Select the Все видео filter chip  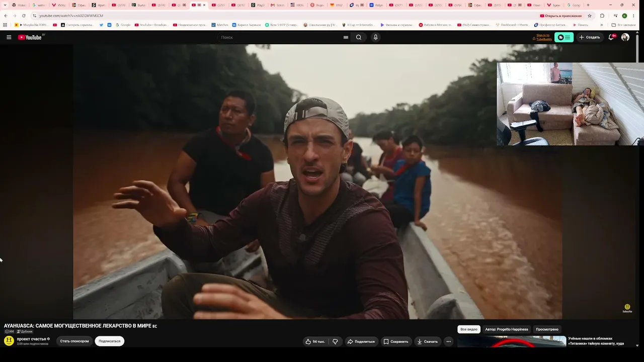[x=469, y=329]
